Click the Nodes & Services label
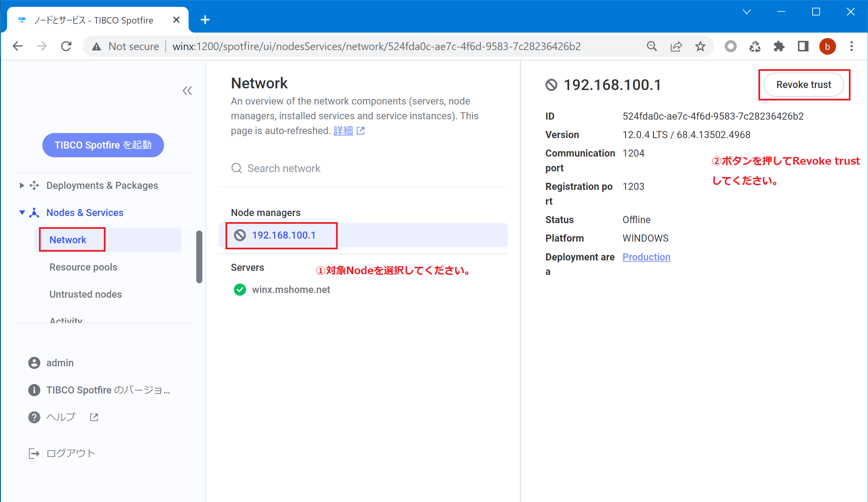The width and height of the screenshot is (868, 502). coord(85,212)
